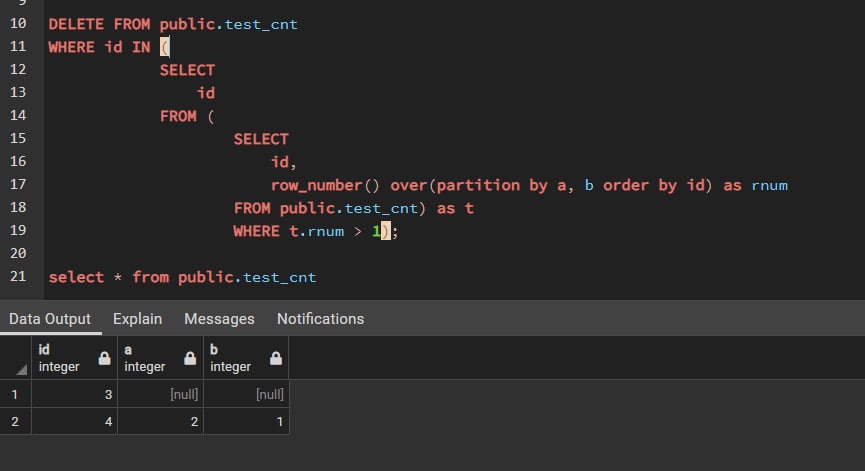This screenshot has width=865, height=471.
Task: Open the Messages tab
Action: coord(219,319)
